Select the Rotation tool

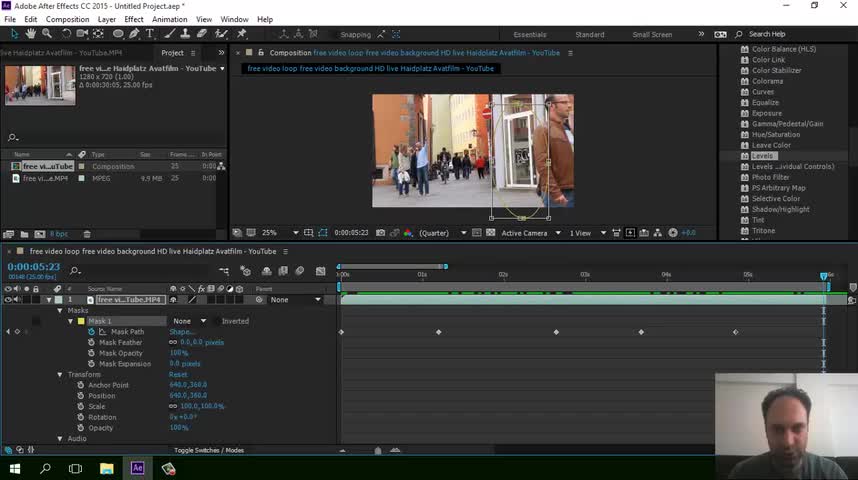[66, 34]
